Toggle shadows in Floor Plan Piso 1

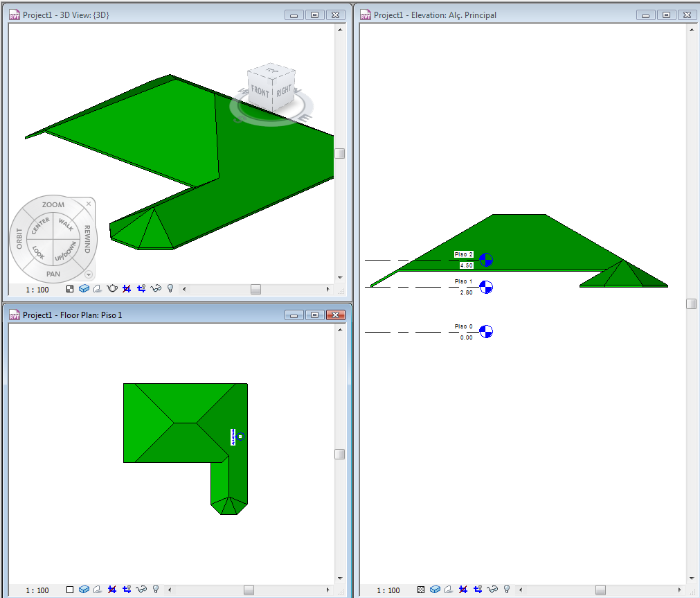(x=98, y=590)
